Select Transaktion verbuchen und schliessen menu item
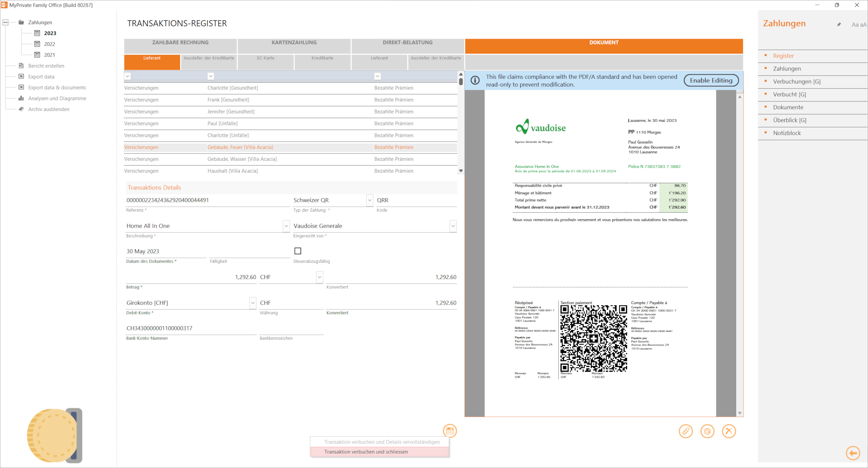Screen dimensions: 868x468 366,452
